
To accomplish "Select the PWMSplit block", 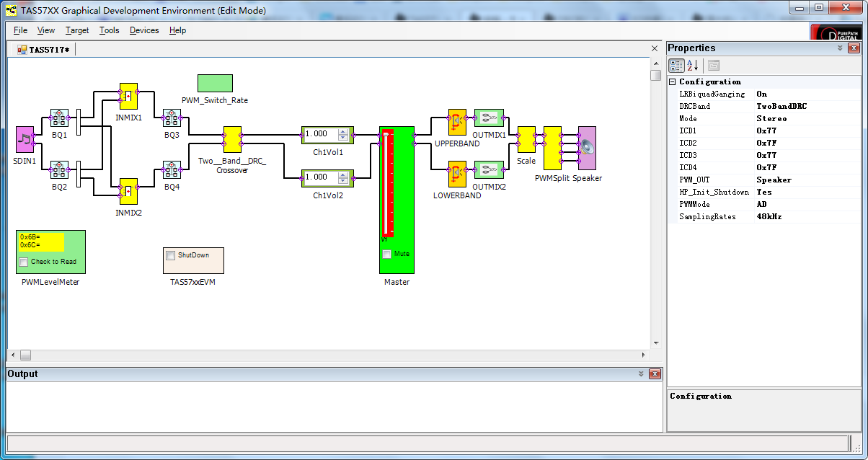I will (552, 148).
